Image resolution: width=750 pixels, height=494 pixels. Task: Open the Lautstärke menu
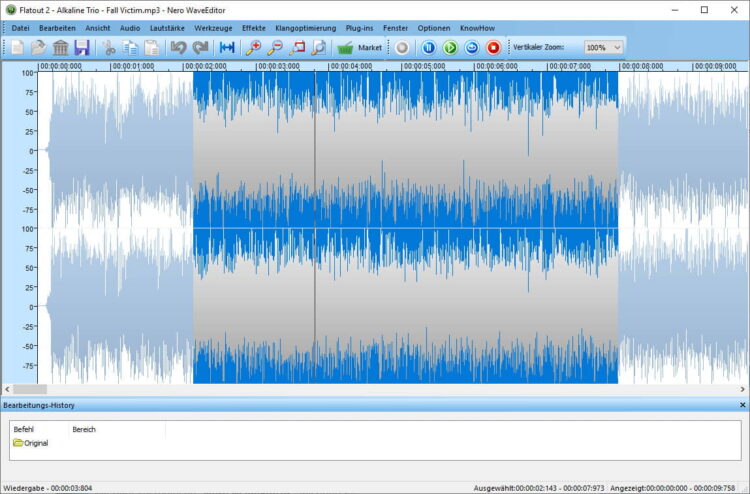(167, 28)
